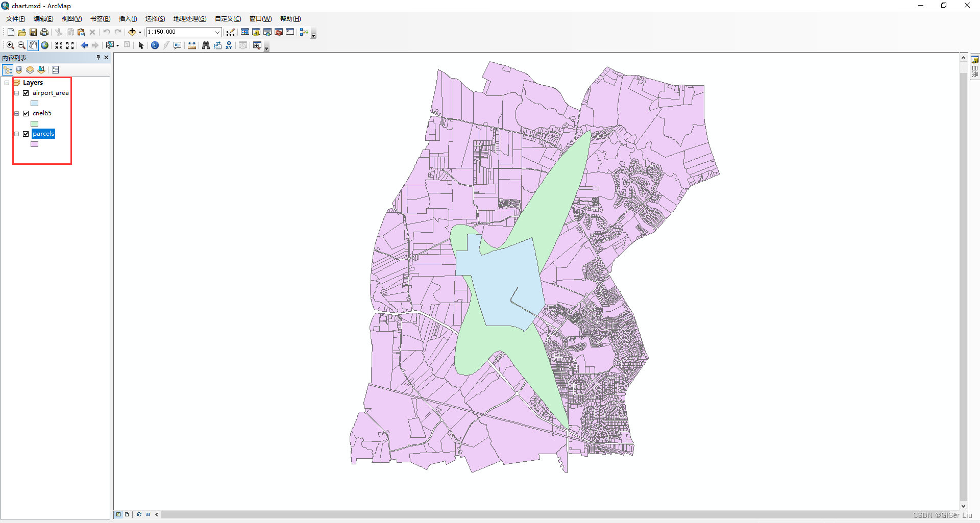
Task: Activate the Identify tool
Action: coord(155,45)
